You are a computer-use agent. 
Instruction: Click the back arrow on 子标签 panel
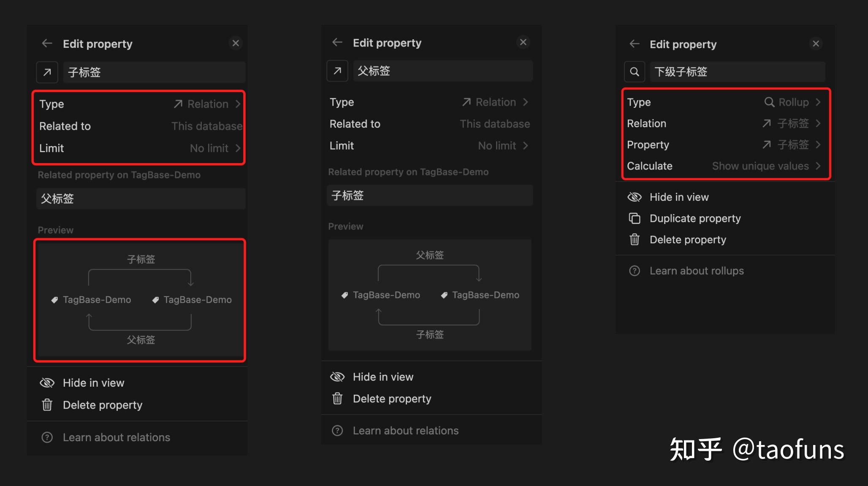[x=46, y=43]
